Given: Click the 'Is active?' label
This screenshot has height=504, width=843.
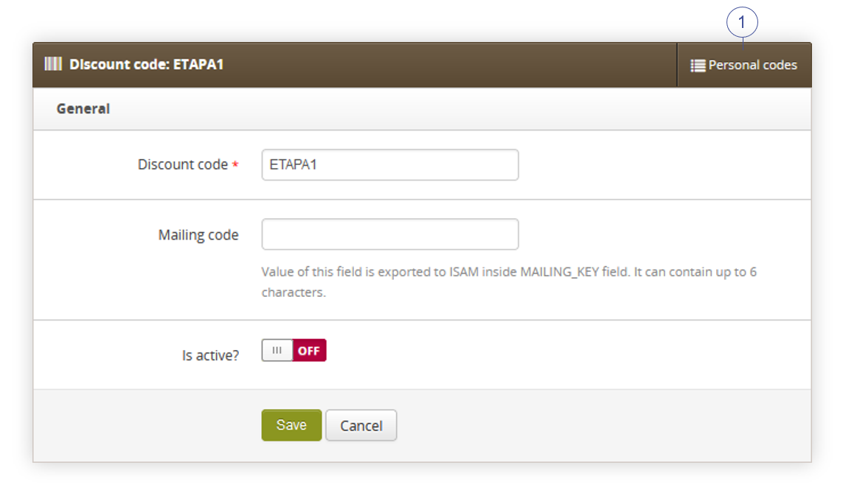Looking at the screenshot, I should coord(210,355).
